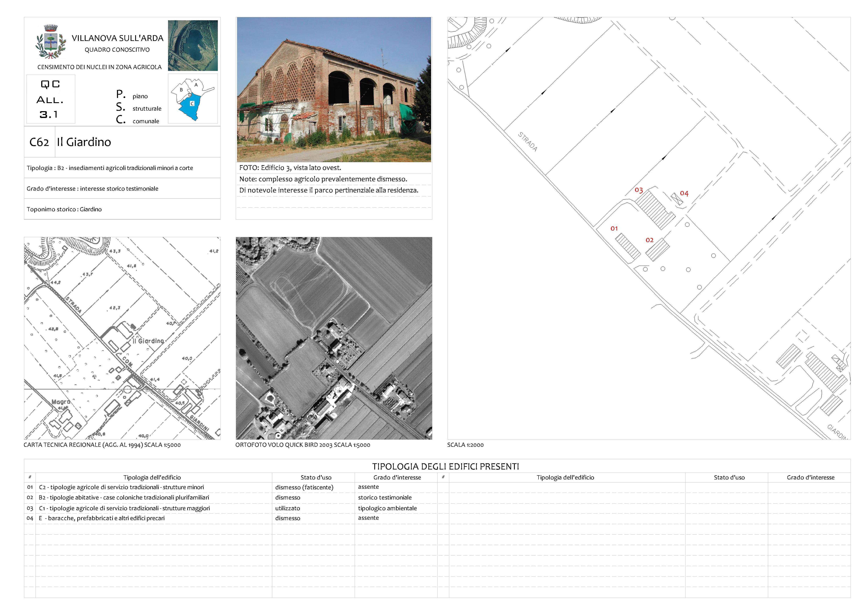Screen dimensions: 868x614
Task: Click 'il Giardino' label on the regional map
Action: [x=148, y=341]
